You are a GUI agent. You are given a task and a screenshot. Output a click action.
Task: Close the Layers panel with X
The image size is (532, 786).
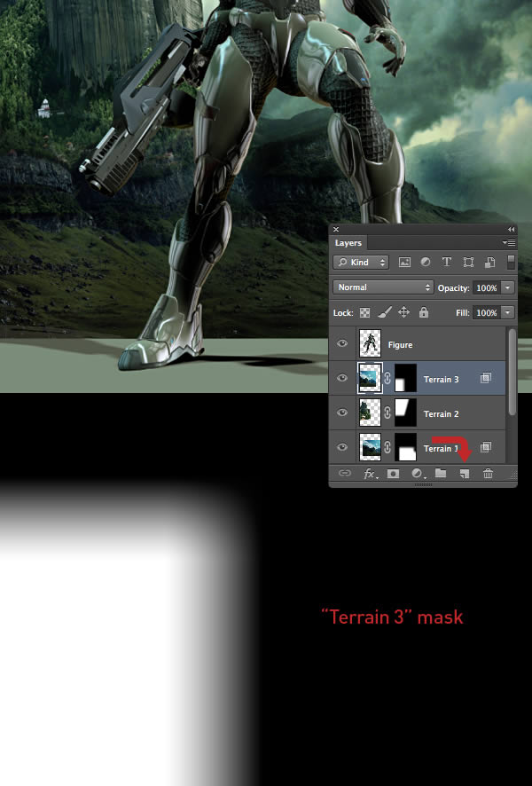[336, 229]
